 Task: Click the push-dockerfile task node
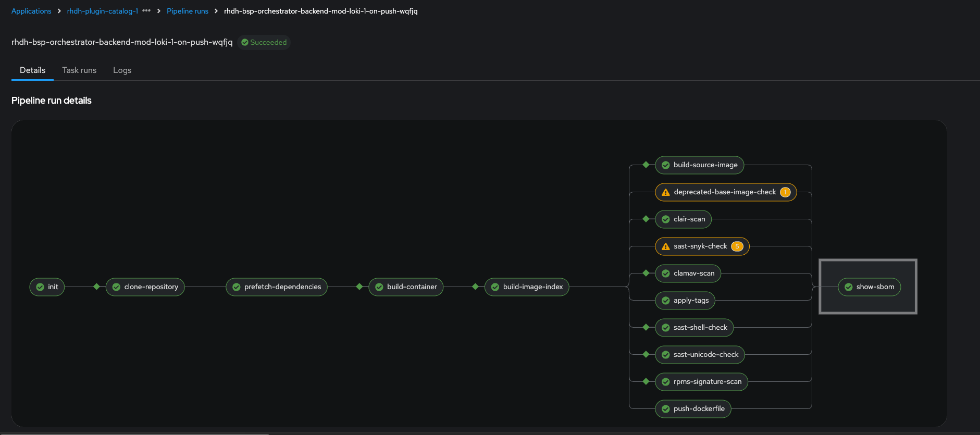click(693, 409)
